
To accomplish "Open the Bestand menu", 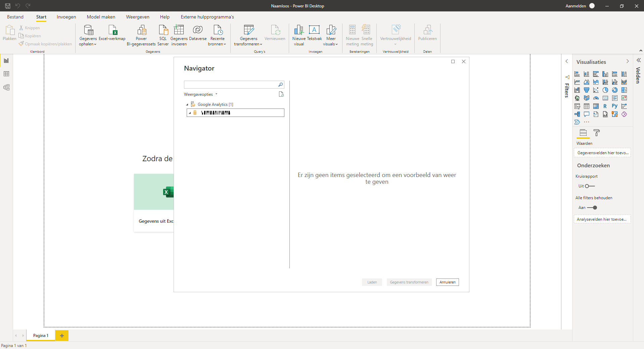I will click(x=15, y=17).
